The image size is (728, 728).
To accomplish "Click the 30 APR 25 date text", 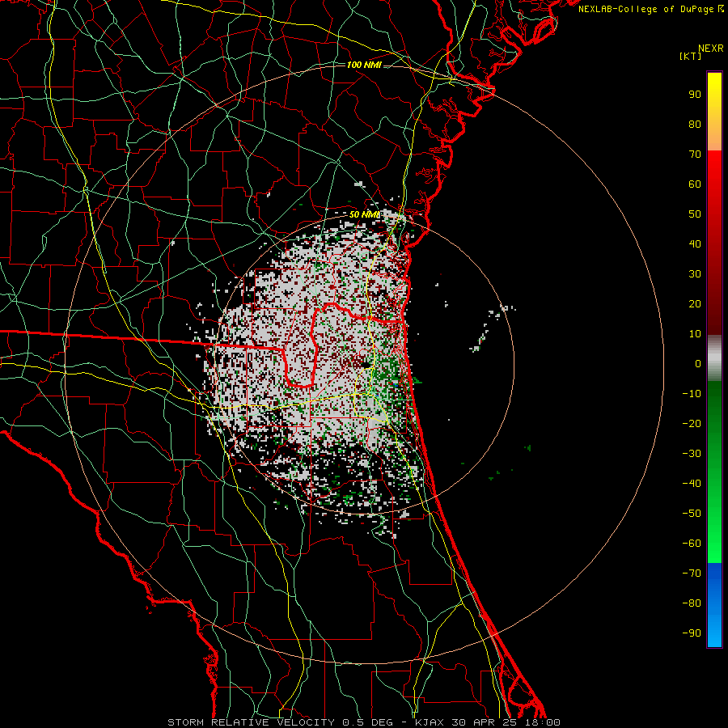I will [x=485, y=722].
